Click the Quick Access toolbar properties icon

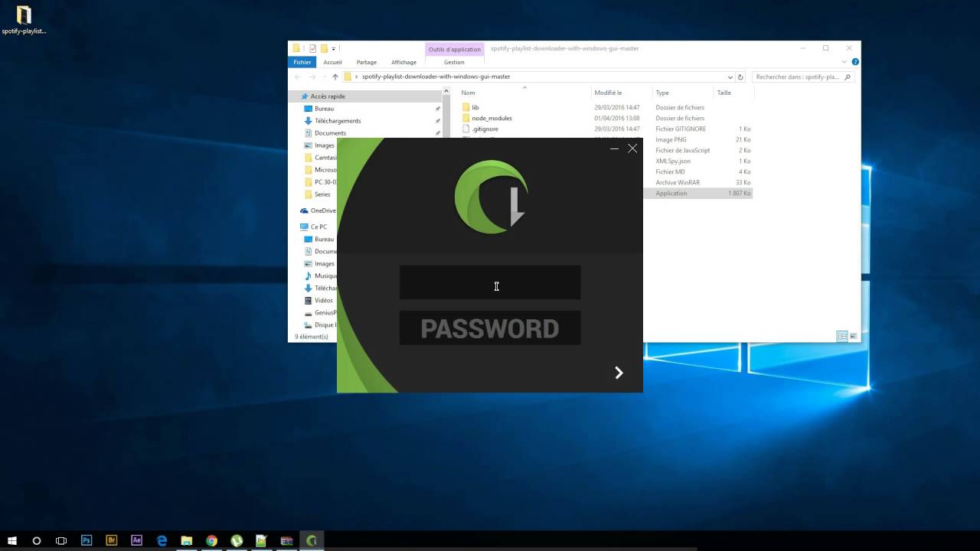(x=312, y=48)
